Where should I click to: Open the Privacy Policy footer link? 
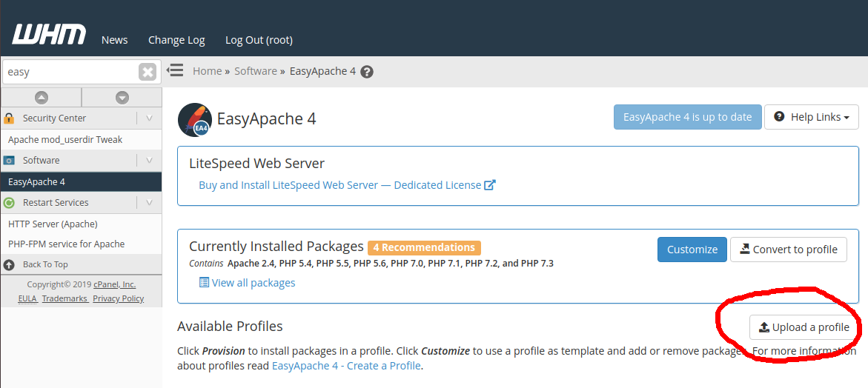pos(119,298)
